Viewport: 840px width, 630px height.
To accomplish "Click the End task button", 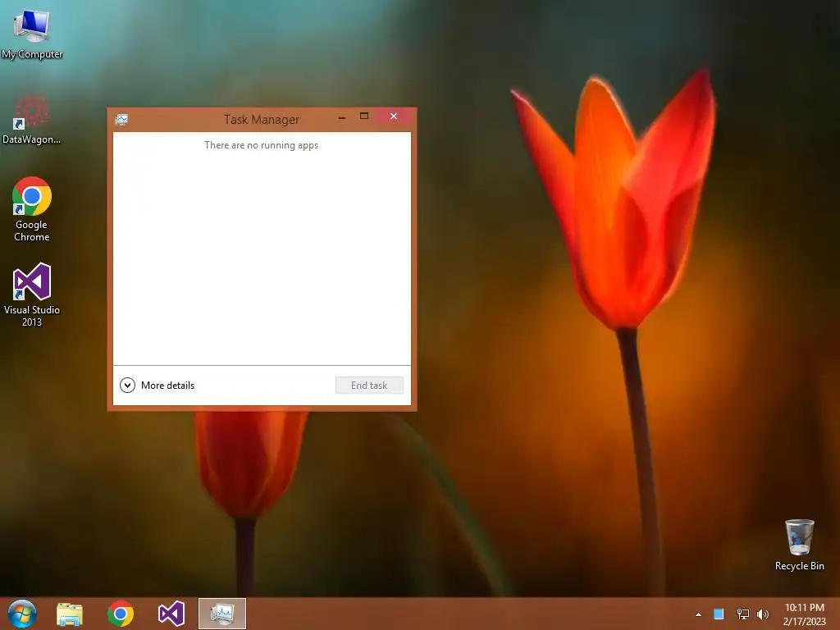I will click(x=369, y=386).
